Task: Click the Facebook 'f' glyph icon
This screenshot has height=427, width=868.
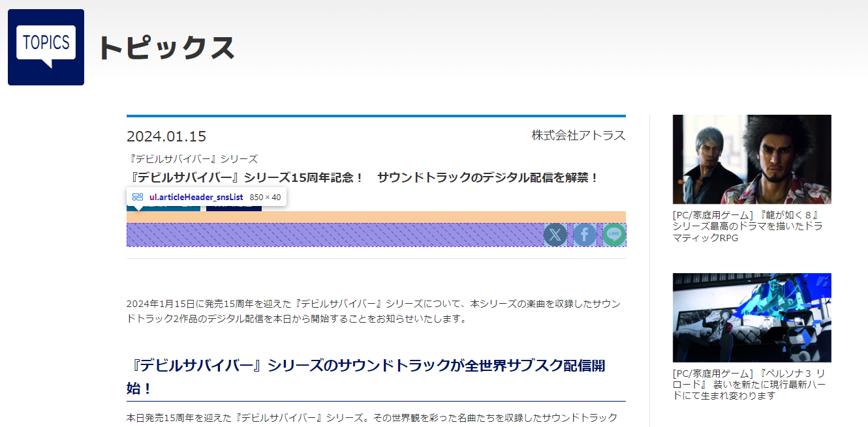Action: coord(584,235)
